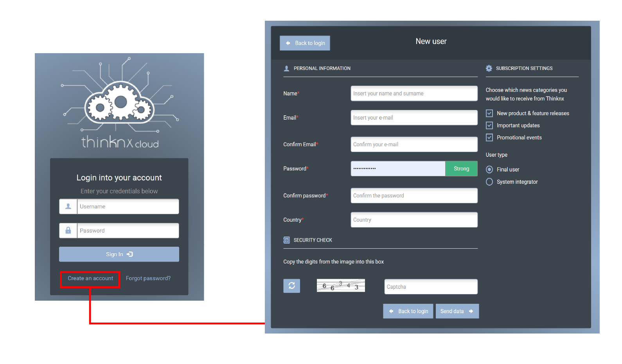Click the Security Check safe icon

(x=286, y=240)
